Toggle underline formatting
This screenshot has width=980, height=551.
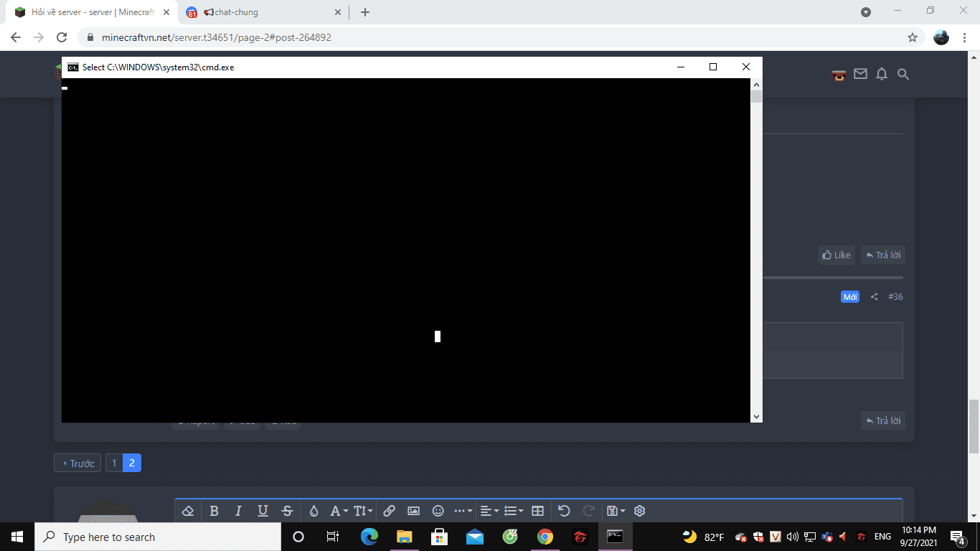pos(263,511)
